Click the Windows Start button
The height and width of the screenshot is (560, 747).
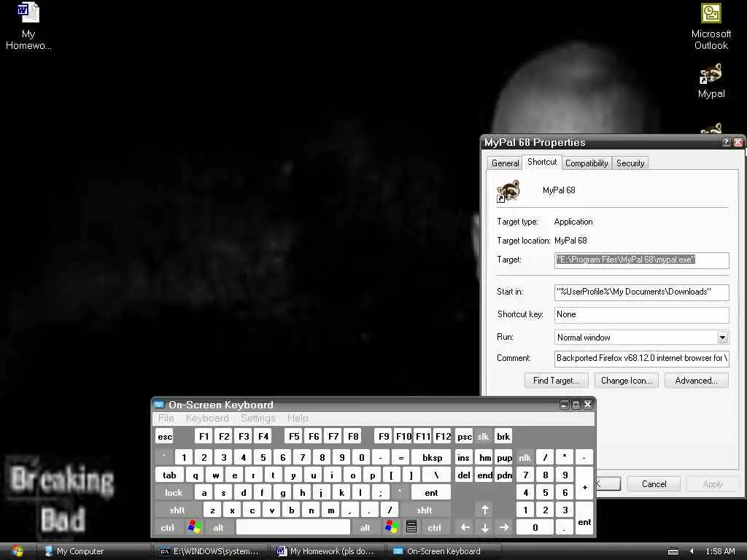click(18, 551)
